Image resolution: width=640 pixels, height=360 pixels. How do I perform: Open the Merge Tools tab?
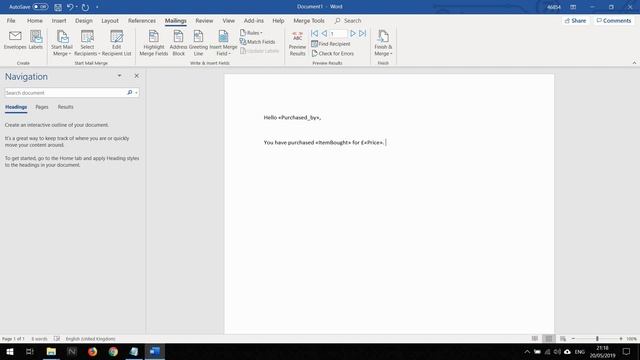pyautogui.click(x=309, y=20)
